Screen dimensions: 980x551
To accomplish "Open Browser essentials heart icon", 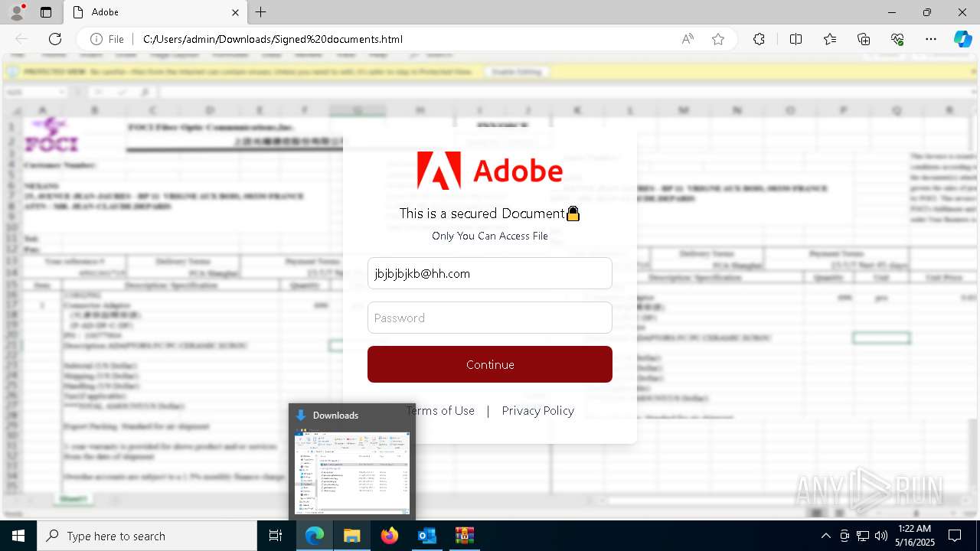I will 897,39.
